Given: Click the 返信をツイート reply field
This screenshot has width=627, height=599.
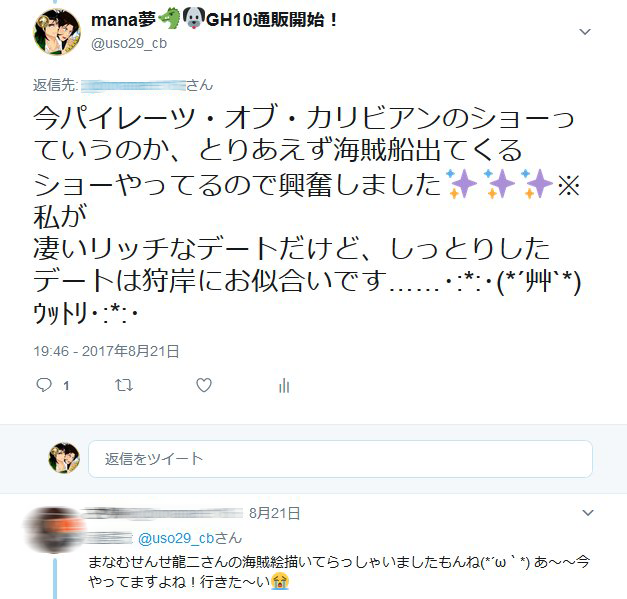Looking at the screenshot, I should tap(340, 459).
